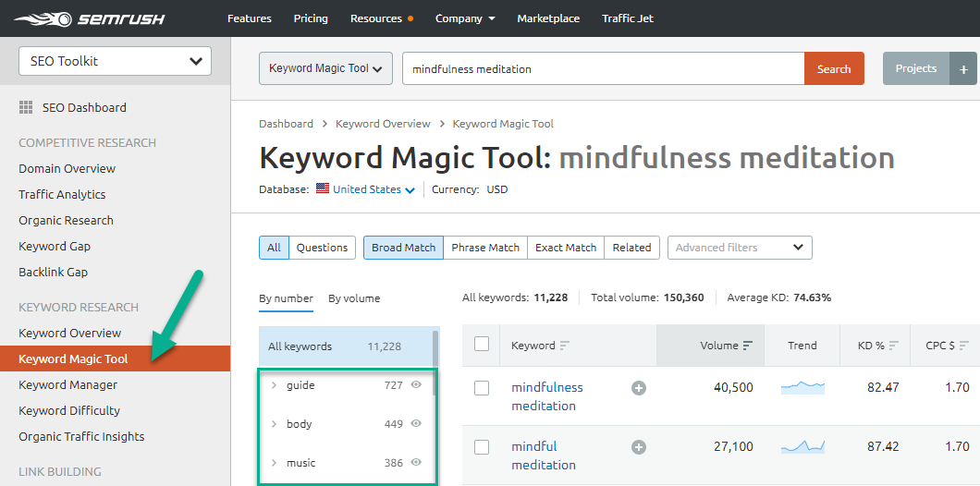Viewport: 980px width, 486px height.
Task: Click the KD % column sort icon
Action: pos(894,346)
